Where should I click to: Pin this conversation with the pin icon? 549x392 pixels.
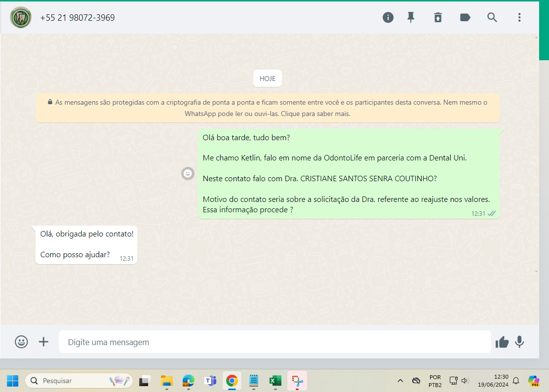[x=411, y=17]
